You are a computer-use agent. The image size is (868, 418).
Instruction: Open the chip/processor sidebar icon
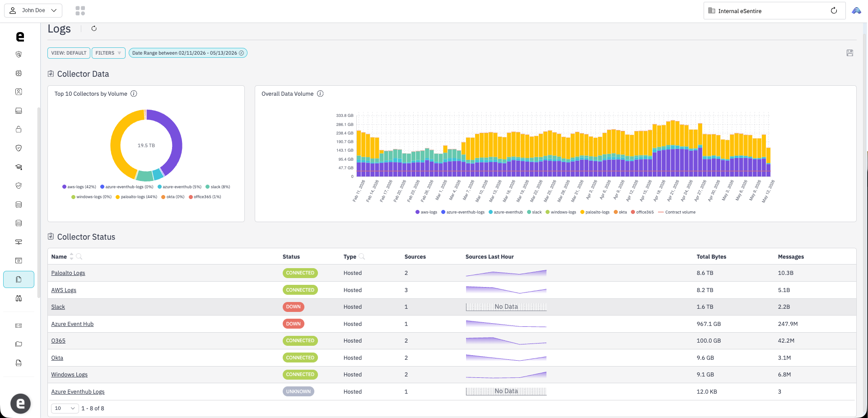point(19,73)
